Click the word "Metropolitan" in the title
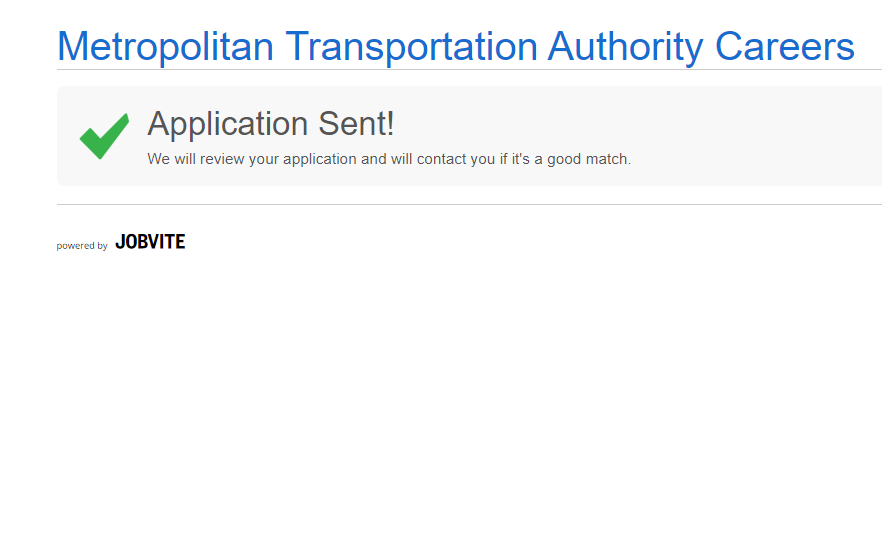 point(165,47)
